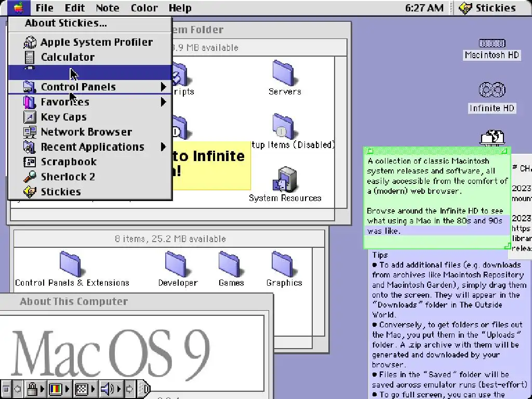
Task: Click the Control Strip checkerboard resolution module
Action: (x=81, y=389)
